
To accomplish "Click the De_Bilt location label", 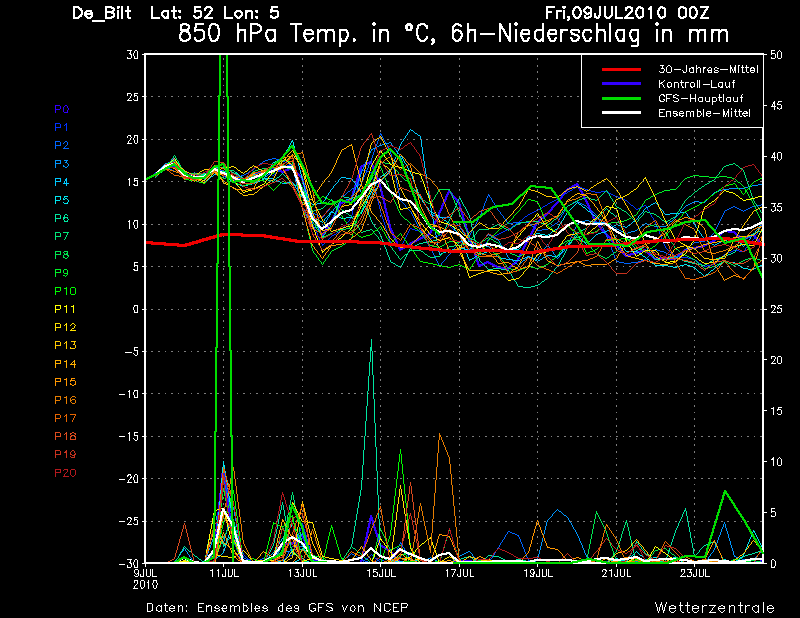I will [102, 13].
